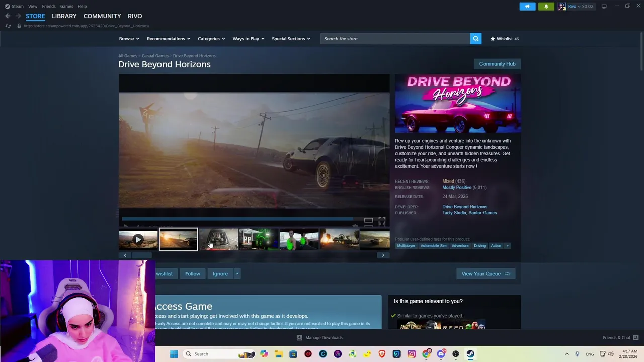
Task: Click the All Games breadcrumb
Action: pos(127,56)
